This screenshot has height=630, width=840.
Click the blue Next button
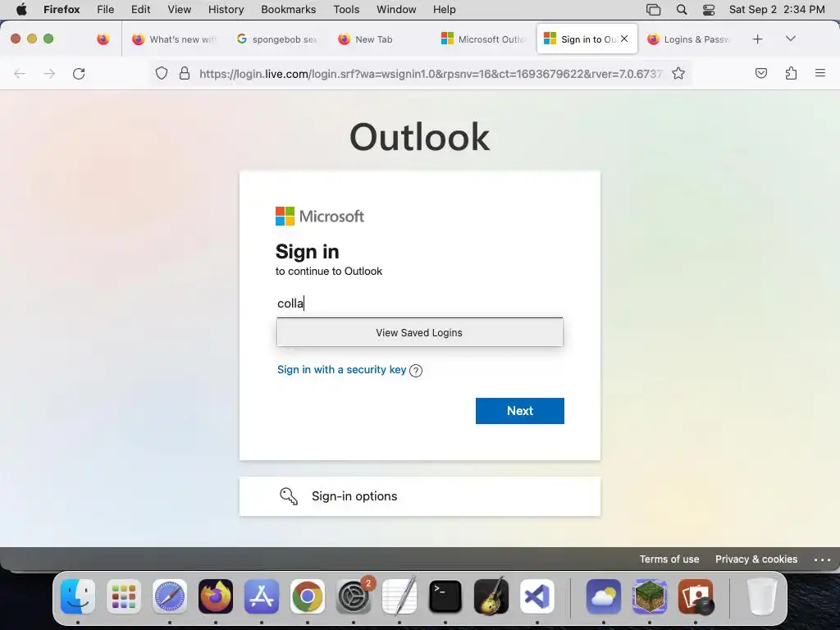point(519,411)
